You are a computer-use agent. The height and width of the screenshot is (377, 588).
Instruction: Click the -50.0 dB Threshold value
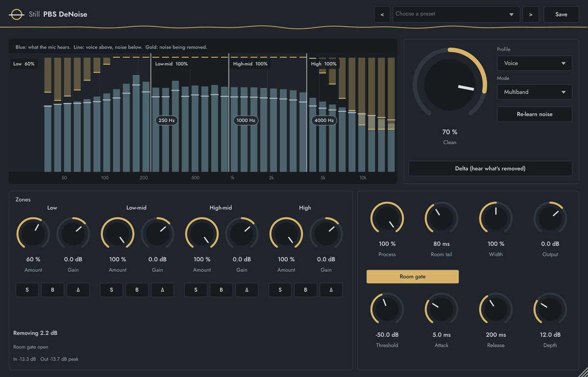tap(387, 335)
